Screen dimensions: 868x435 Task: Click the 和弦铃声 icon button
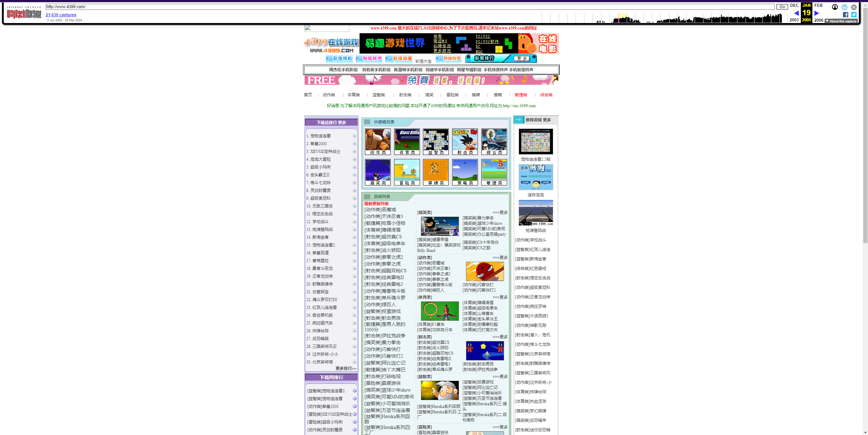coord(369,59)
